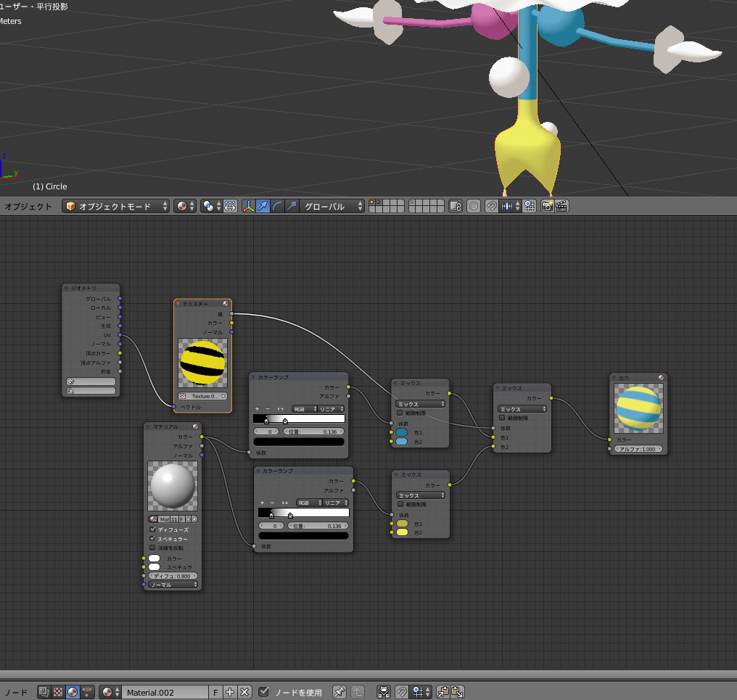Toggle the node editor snap magnet icon
This screenshot has width=737, height=700.
point(402,691)
